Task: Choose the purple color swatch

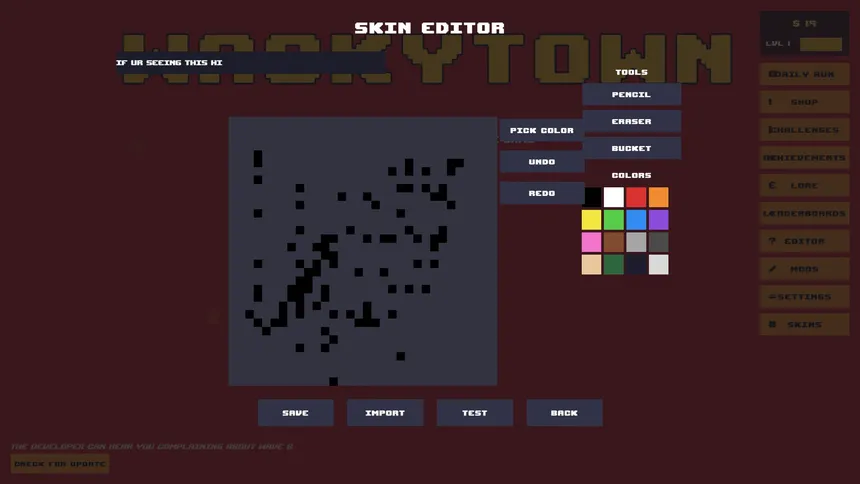Action: (x=659, y=220)
